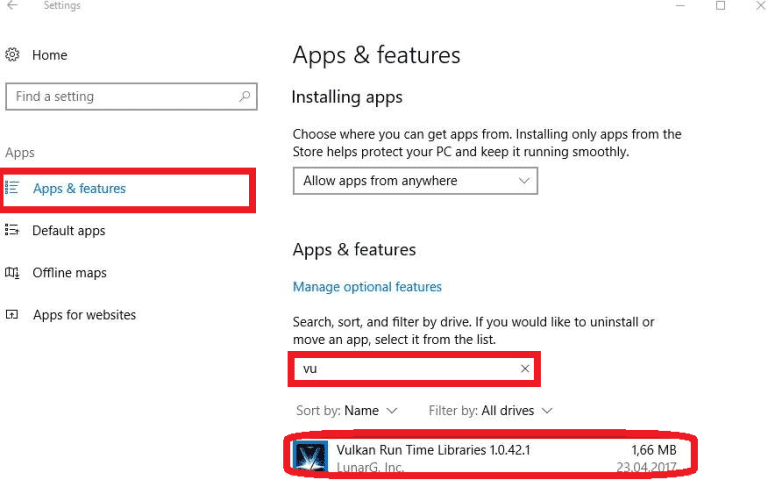768x480 pixels.
Task: Click the Default apps sidebar icon
Action: [x=13, y=230]
